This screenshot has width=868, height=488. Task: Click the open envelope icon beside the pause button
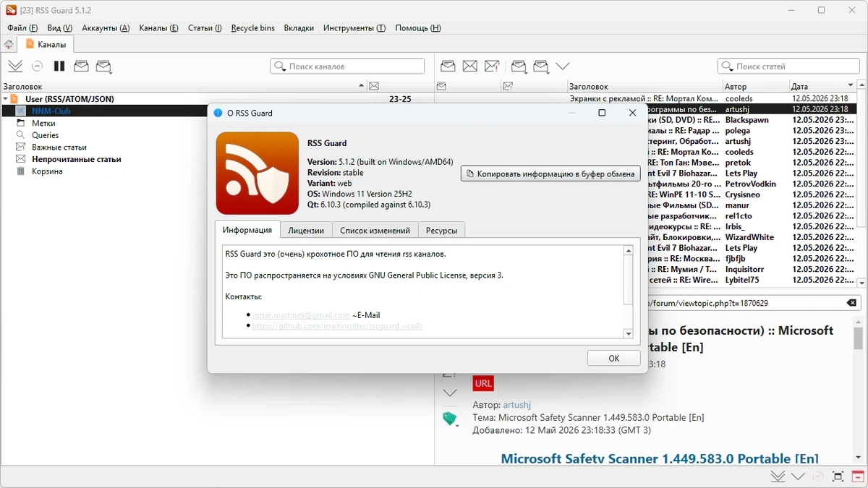coord(81,66)
